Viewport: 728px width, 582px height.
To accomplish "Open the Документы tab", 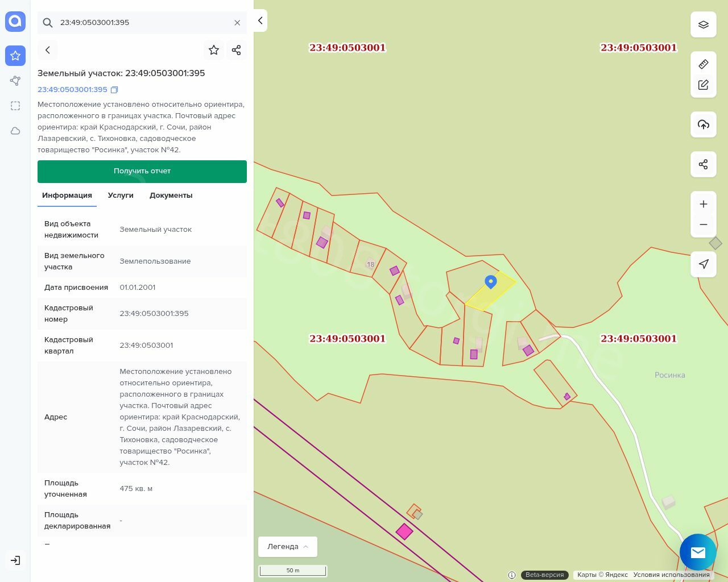I will pyautogui.click(x=171, y=196).
